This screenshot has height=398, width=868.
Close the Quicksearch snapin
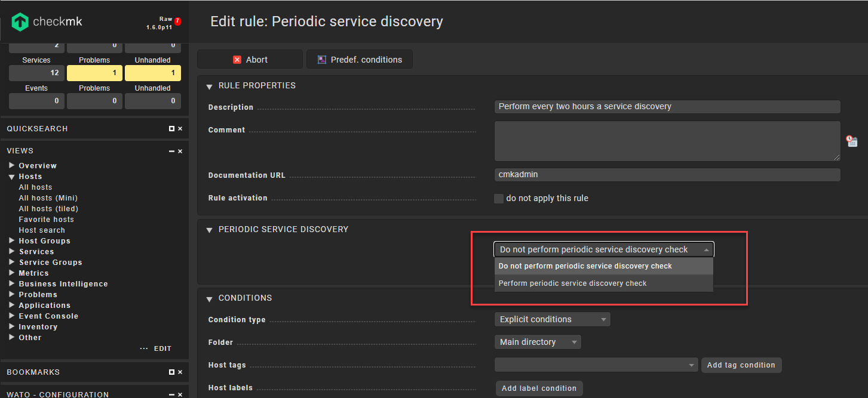(180, 129)
